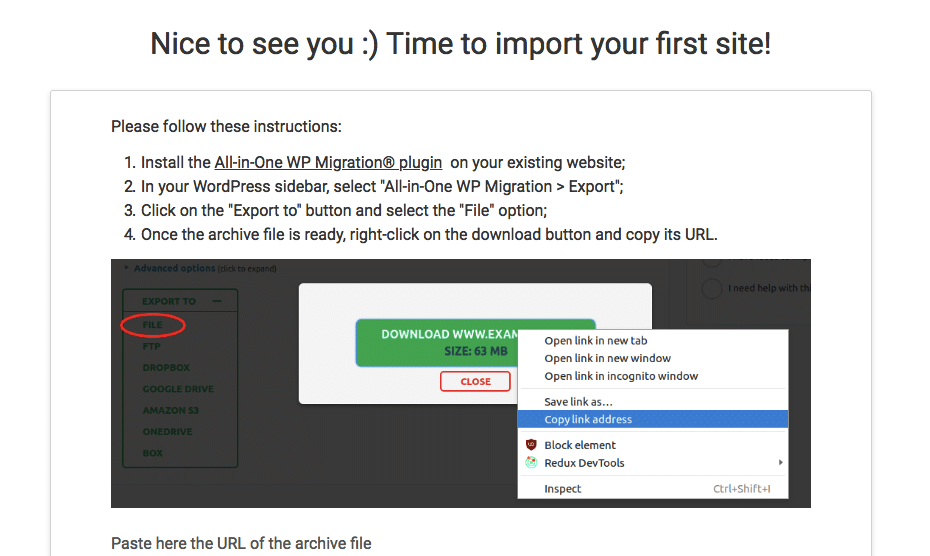Click the uBlock shield icon beside Block element
Screen dimensions: 930x556
[x=531, y=445]
